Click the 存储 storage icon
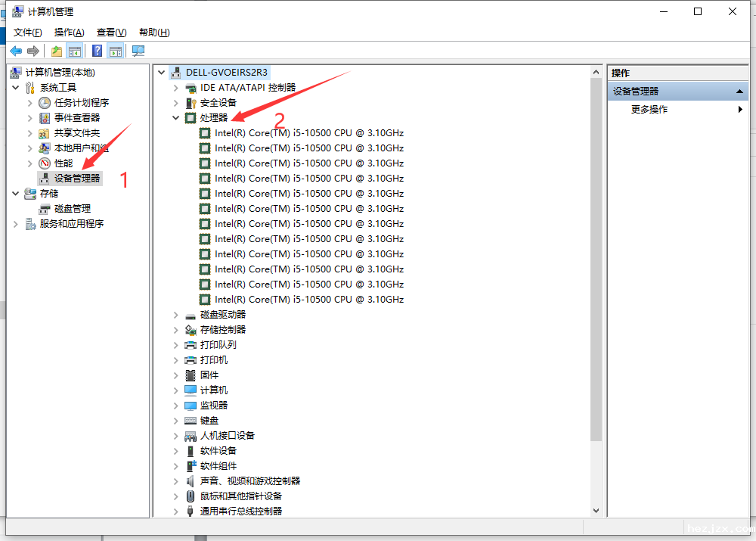 (x=30, y=194)
